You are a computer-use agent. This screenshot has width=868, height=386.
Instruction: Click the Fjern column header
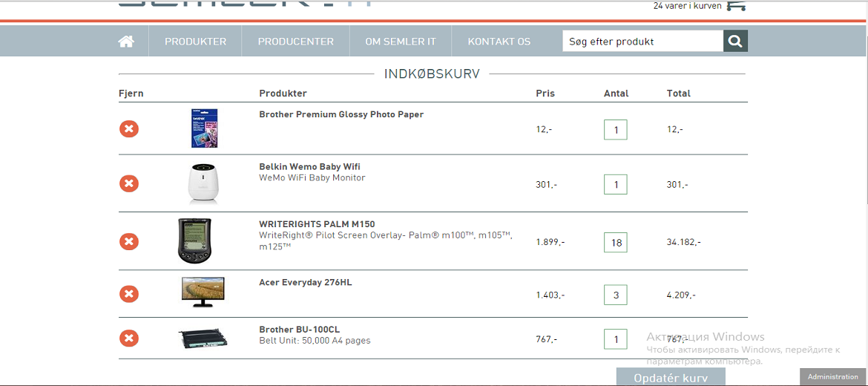tap(131, 94)
